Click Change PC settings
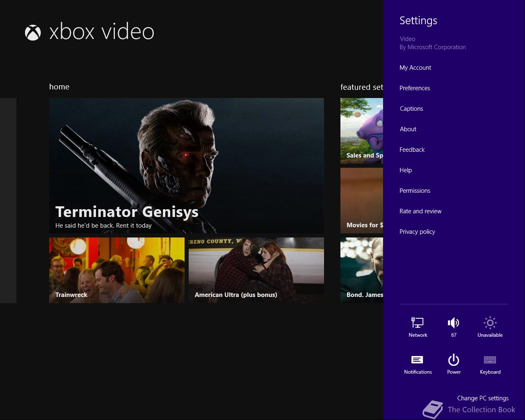This screenshot has height=420, width=525. [x=483, y=398]
